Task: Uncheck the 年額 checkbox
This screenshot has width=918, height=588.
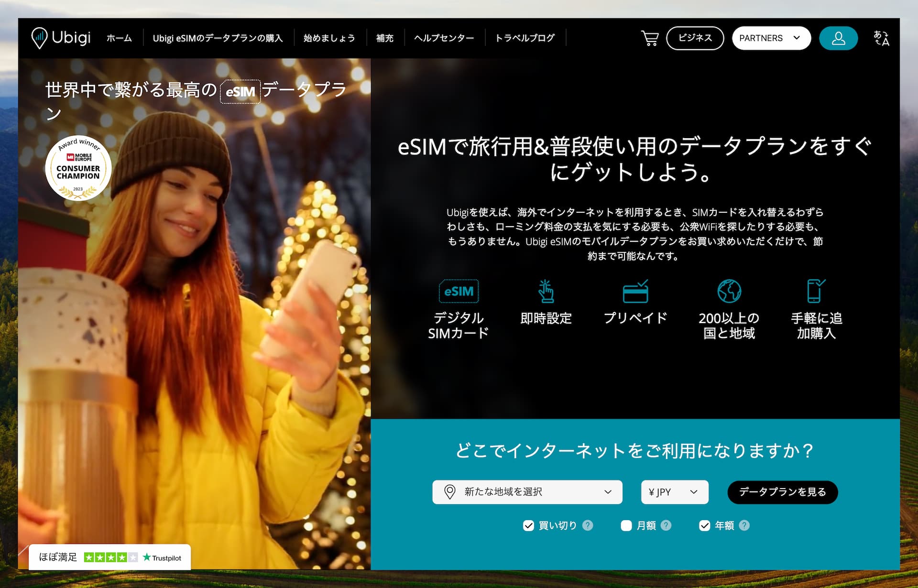Action: pyautogui.click(x=704, y=526)
